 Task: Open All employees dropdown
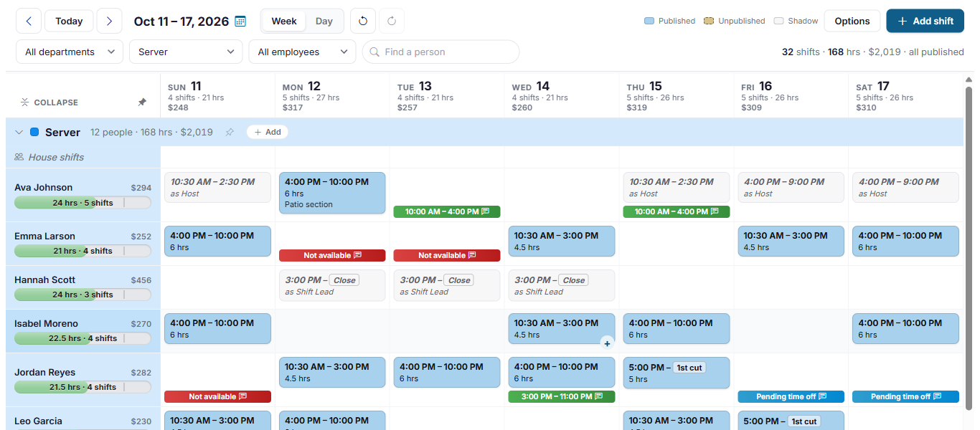(x=302, y=52)
